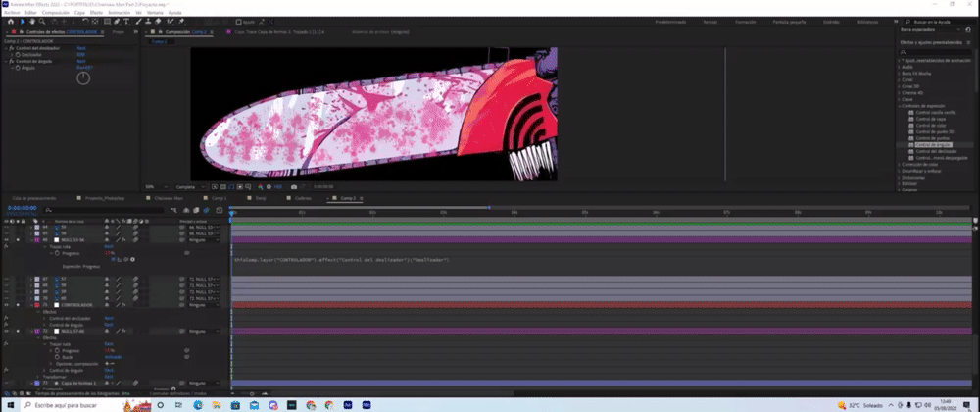Open parent dropdown for Capa de formas 1
Viewport: 980px width, 412px height.
tap(204, 383)
